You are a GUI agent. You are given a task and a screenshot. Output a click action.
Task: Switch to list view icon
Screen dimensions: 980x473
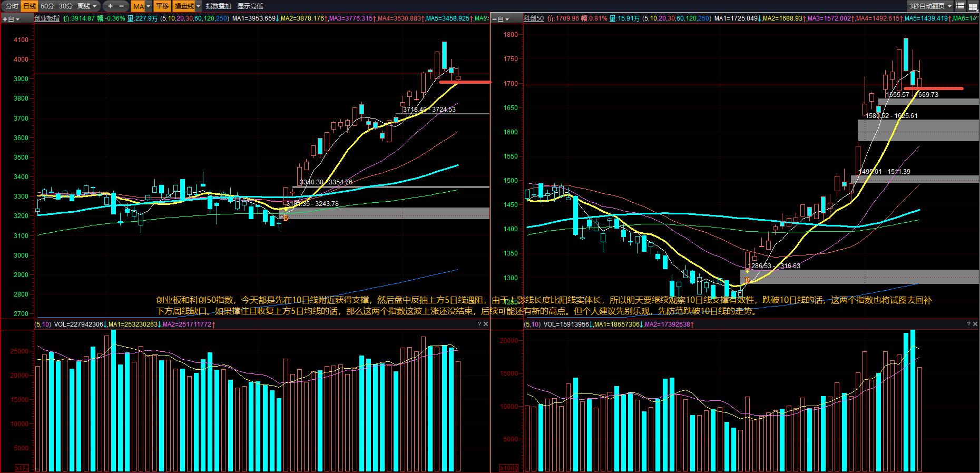pos(960,6)
